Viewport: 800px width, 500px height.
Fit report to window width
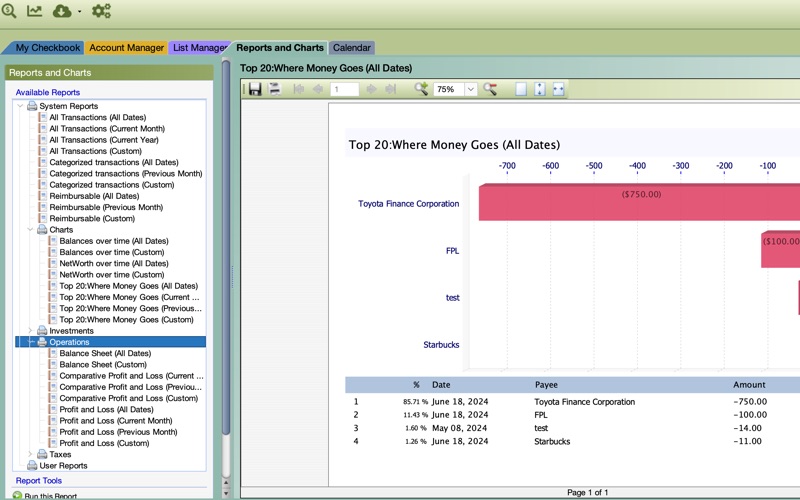point(559,89)
